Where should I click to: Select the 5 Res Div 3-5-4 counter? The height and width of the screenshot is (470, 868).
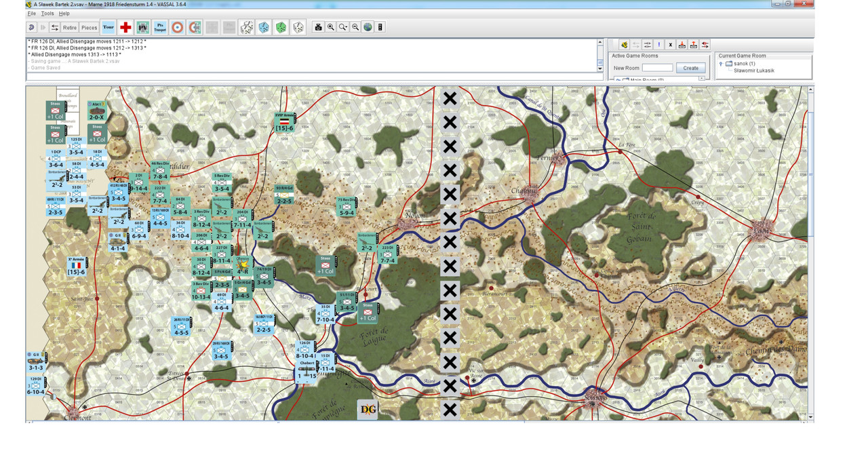point(222,183)
